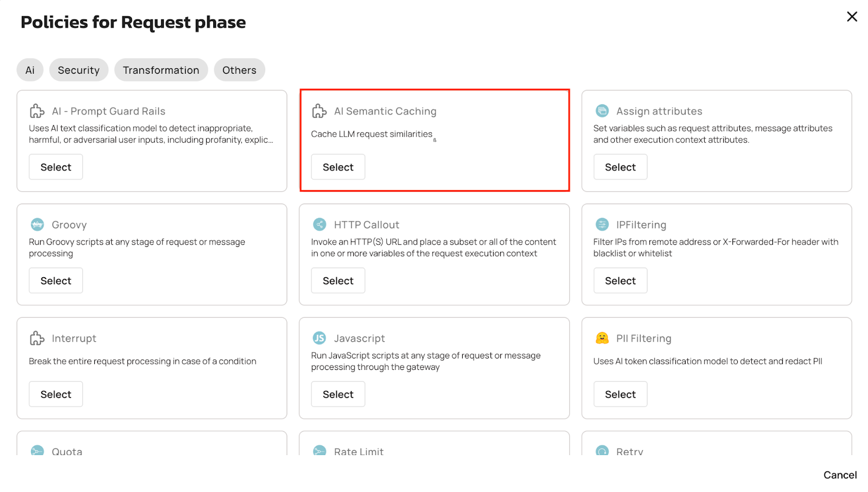Filter policies by Ai category
This screenshot has width=868, height=492.
click(30, 70)
